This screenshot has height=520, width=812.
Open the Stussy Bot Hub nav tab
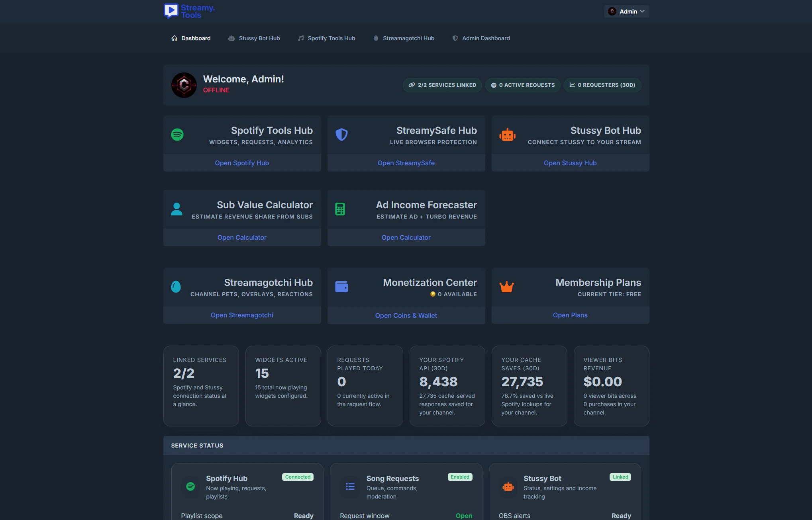(x=254, y=38)
